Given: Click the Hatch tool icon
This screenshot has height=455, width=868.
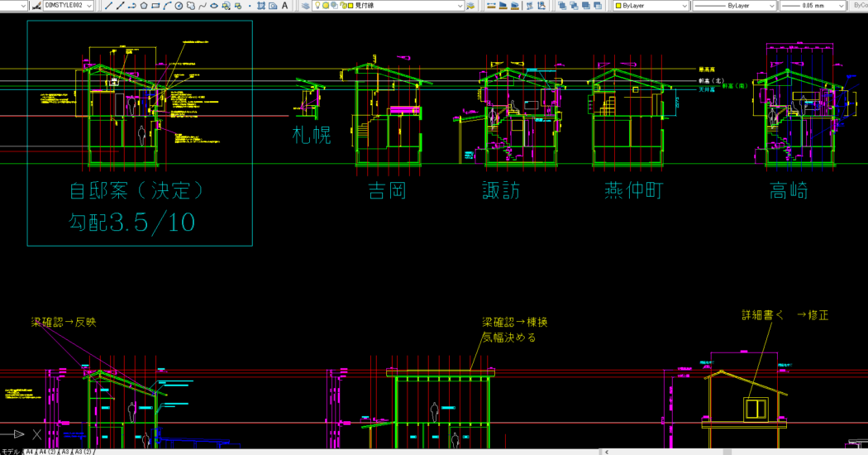Looking at the screenshot, I should pos(261,6).
